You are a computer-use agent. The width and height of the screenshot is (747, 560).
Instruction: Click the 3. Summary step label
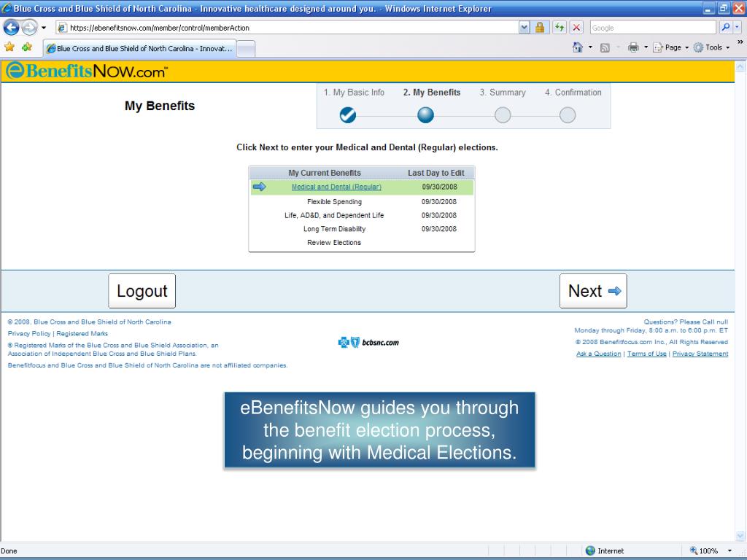tap(503, 93)
